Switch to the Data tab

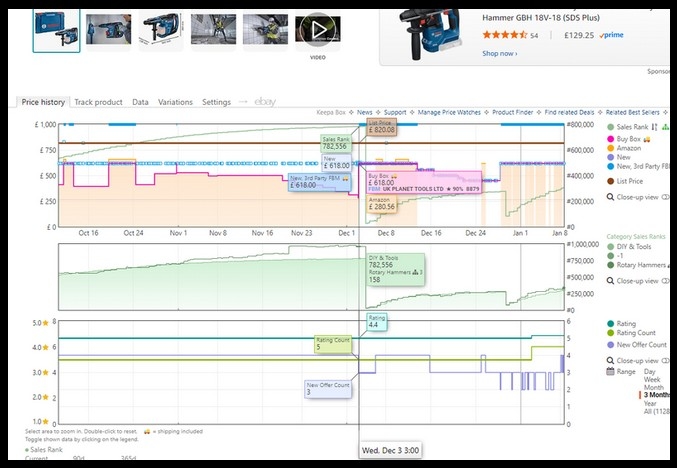(140, 102)
